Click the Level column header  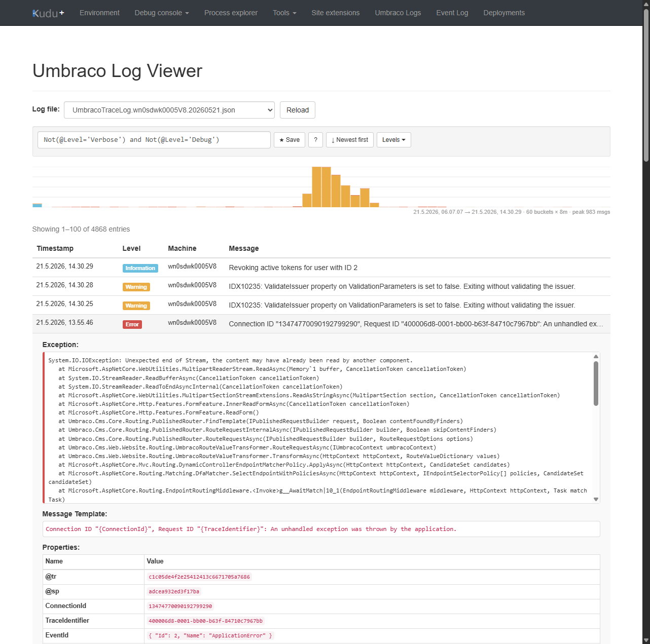pos(131,248)
